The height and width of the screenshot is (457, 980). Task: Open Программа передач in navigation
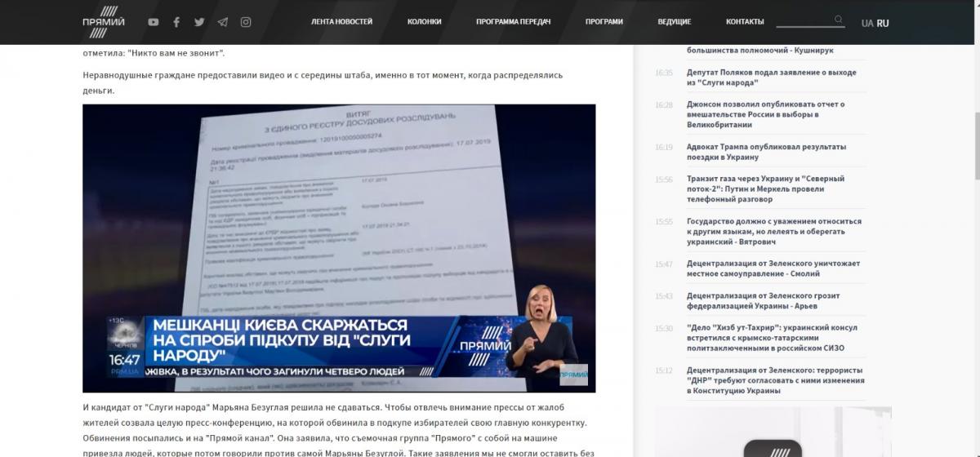coord(513,22)
